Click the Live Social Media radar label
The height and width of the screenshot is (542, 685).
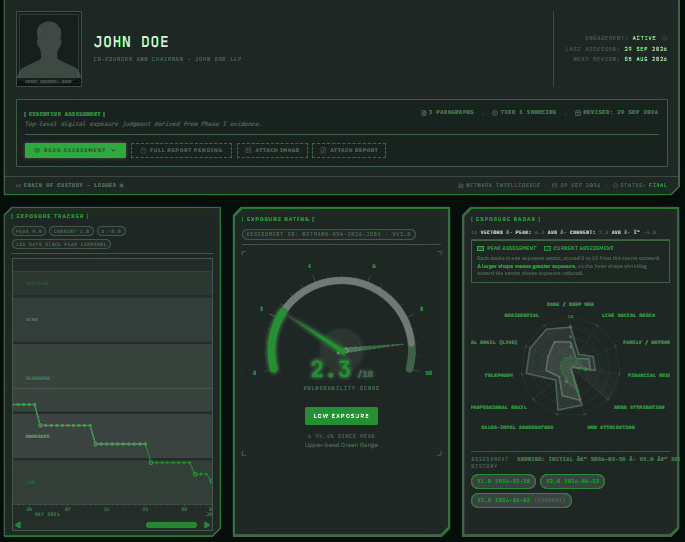[x=628, y=315]
